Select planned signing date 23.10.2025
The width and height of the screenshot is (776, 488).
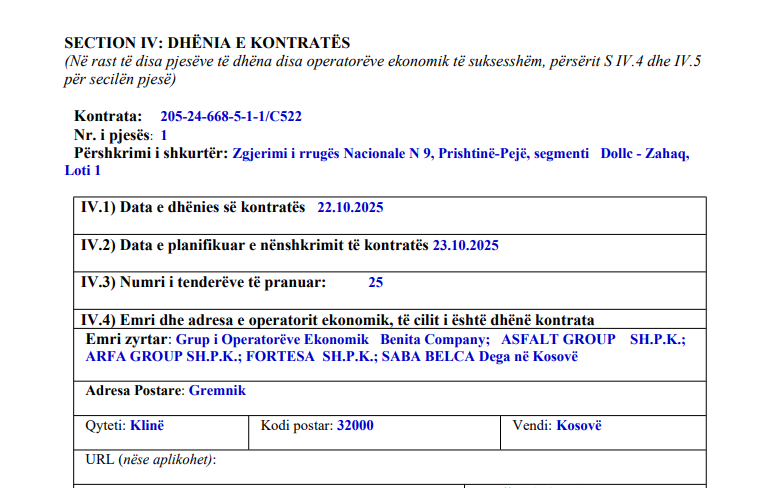tap(465, 245)
